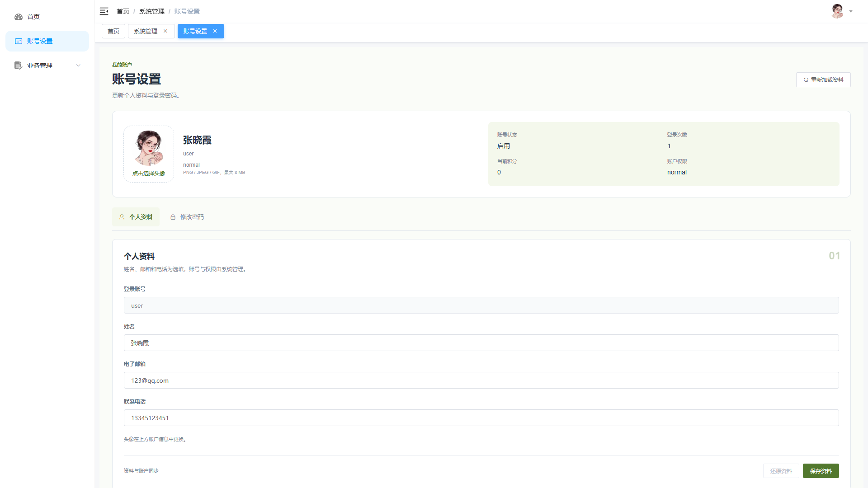Click the 保存资料 button
Viewport: 868px width, 488px height.
coord(821,471)
